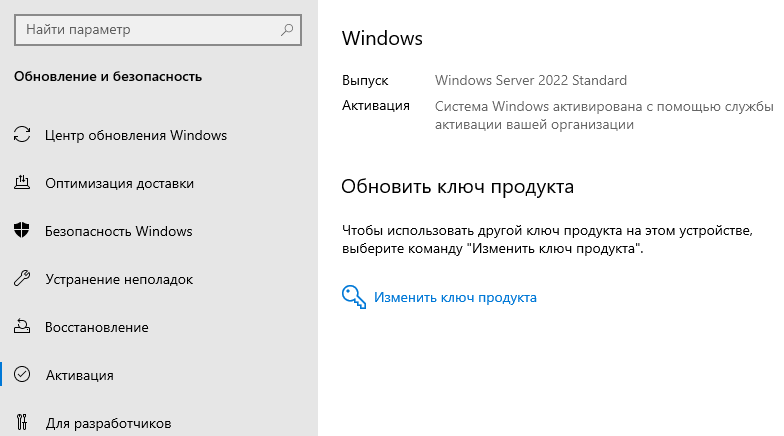The image size is (784, 436).
Task: Click 'Обновление и безопасность' sidebar title
Action: [x=108, y=76]
